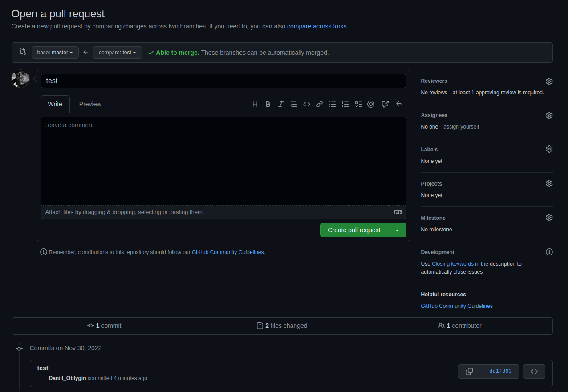
Task: Reference an issue or pull request icon
Action: 385,104
